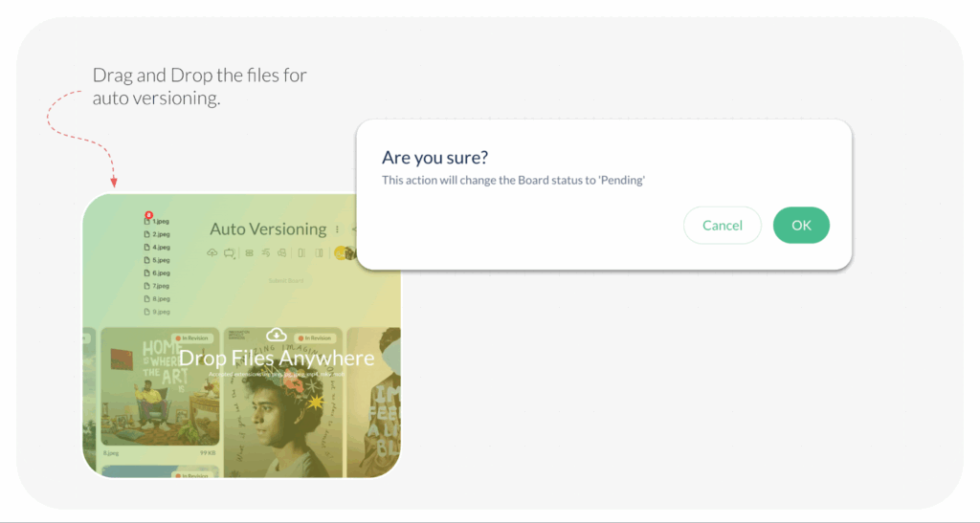Click the comments bubble toolbar icon
This screenshot has height=523, width=980.
point(282,253)
